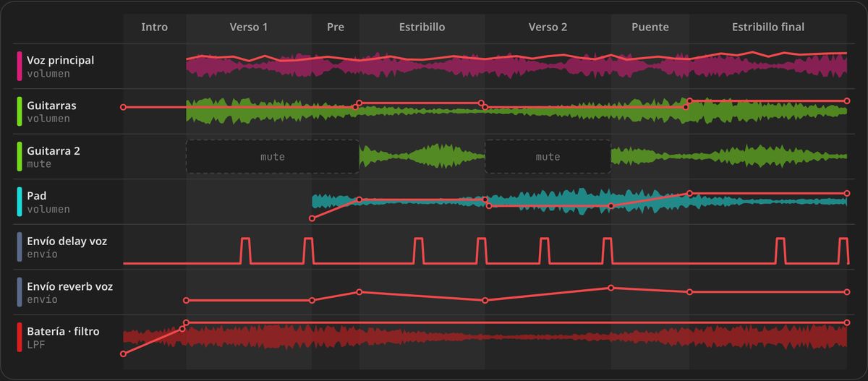The height and width of the screenshot is (381, 868).
Task: Select the Envío reverb voz track name
Action: tap(69, 286)
